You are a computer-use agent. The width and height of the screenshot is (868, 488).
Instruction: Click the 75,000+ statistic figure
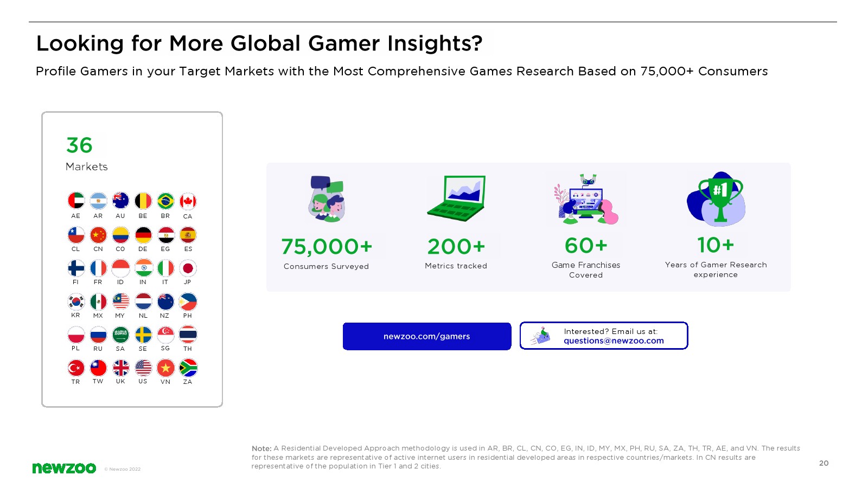pos(327,247)
